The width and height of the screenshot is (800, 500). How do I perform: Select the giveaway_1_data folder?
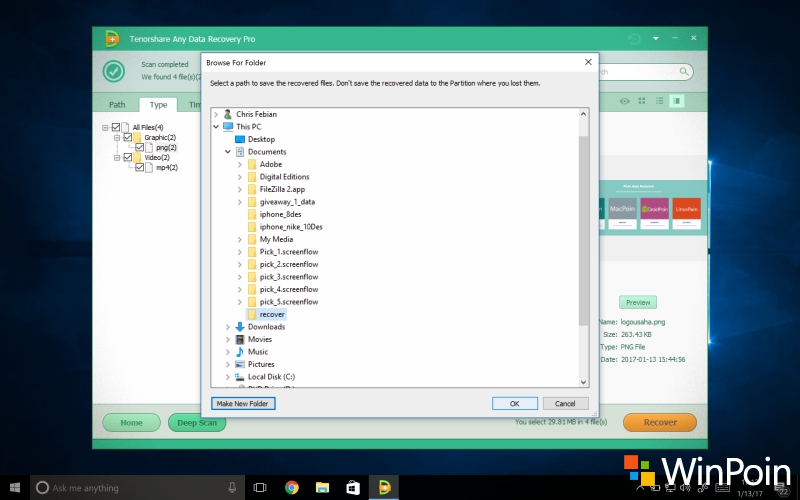(x=287, y=202)
